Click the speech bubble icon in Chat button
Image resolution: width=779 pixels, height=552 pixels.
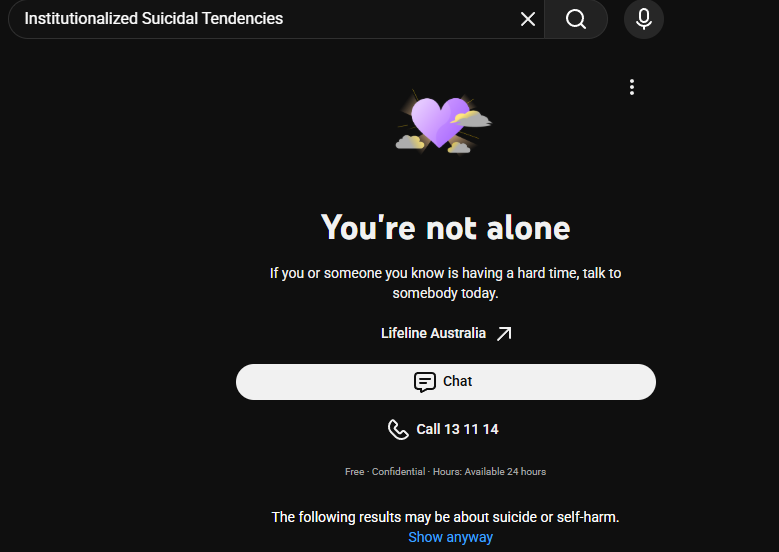tap(425, 382)
